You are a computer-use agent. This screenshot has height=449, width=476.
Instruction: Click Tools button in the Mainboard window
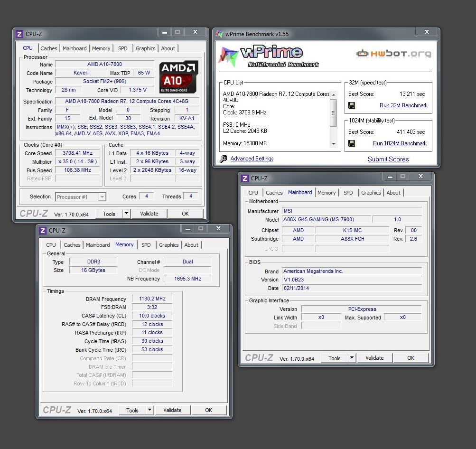pos(334,358)
